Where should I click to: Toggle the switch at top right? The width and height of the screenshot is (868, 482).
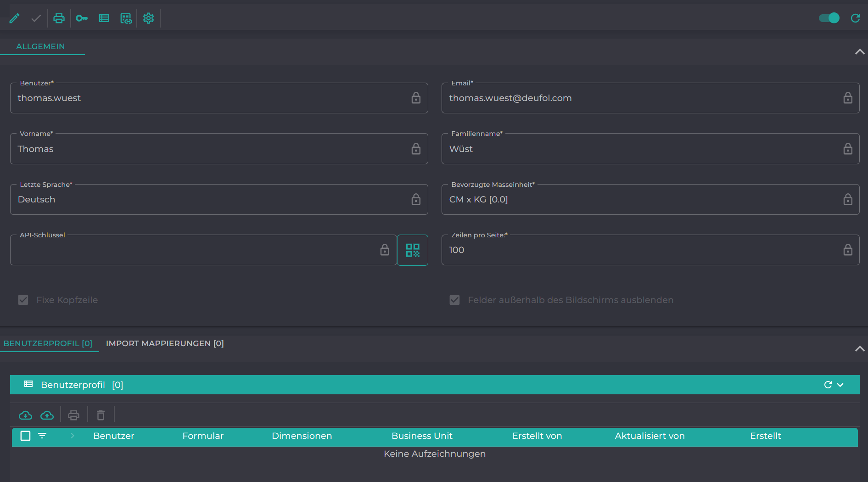click(829, 18)
